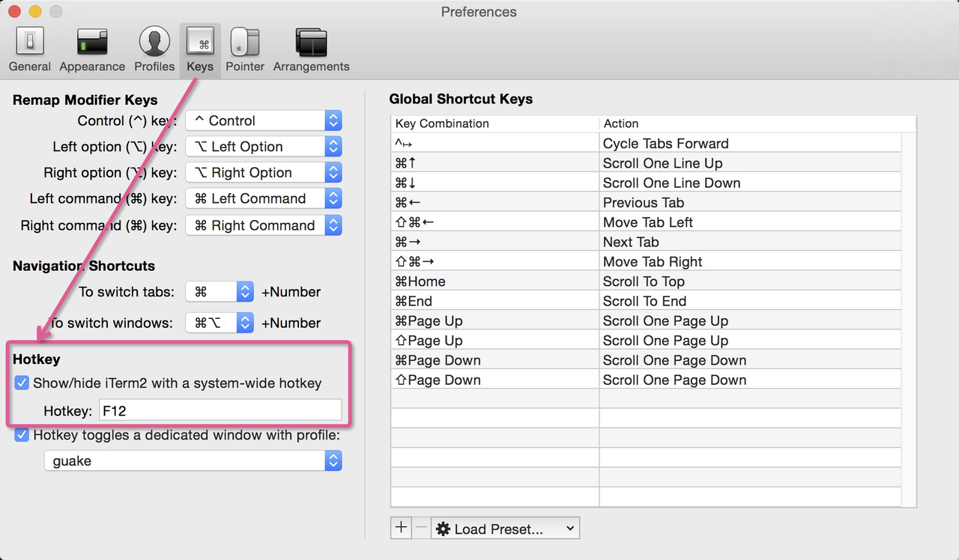Remove selected shortcut with minus button

pos(421,528)
